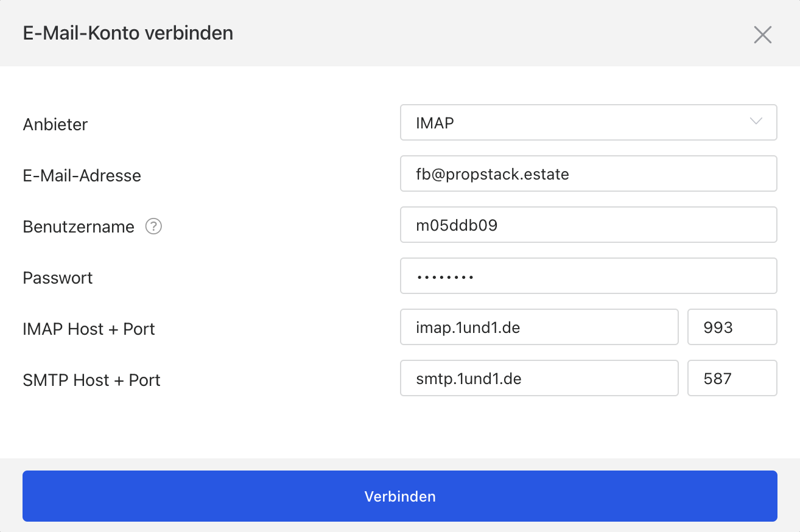Focus the IMAP port field showing 993
The height and width of the screenshot is (532, 800).
[x=732, y=327]
